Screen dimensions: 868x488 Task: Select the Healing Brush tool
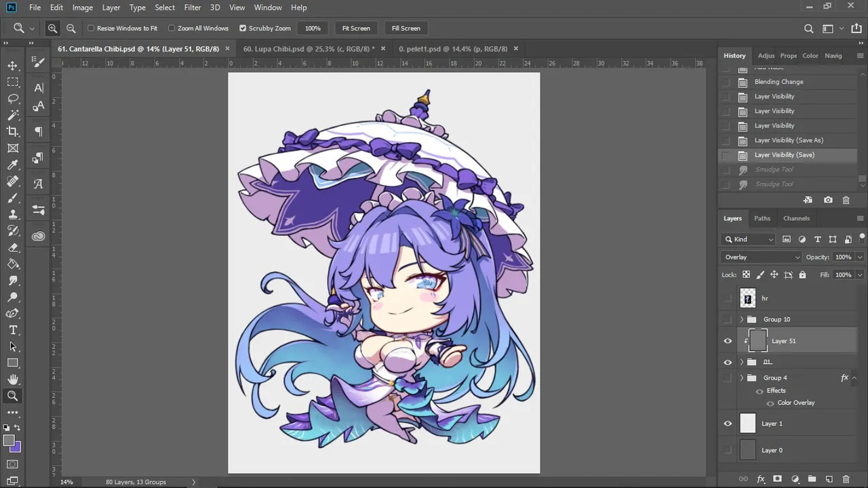coord(13,181)
